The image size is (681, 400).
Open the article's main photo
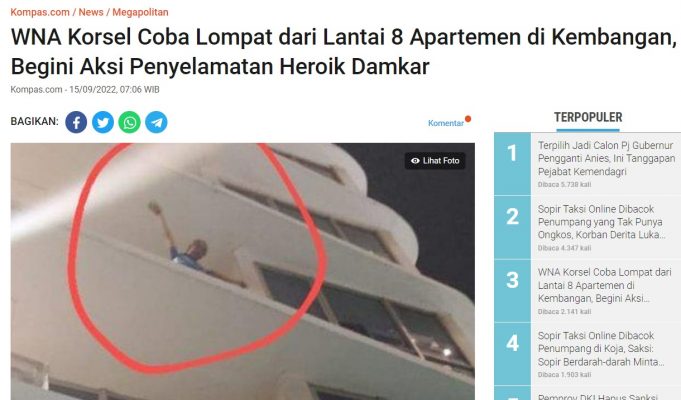(242, 271)
